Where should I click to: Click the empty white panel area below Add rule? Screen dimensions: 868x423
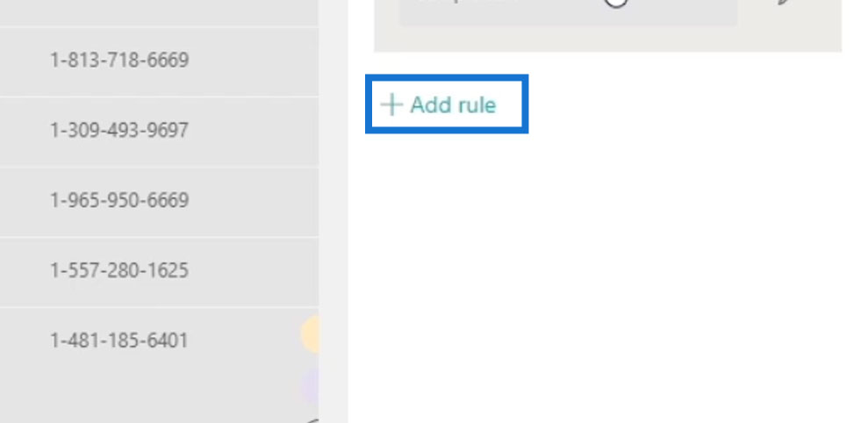pyautogui.click(x=608, y=276)
